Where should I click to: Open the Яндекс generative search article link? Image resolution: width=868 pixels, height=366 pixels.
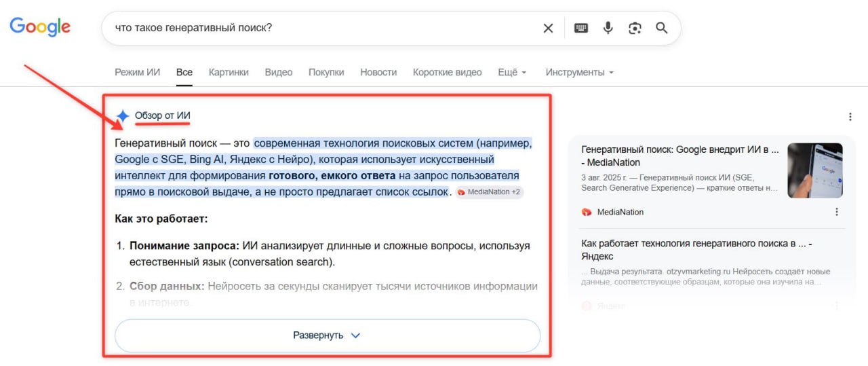(x=696, y=249)
